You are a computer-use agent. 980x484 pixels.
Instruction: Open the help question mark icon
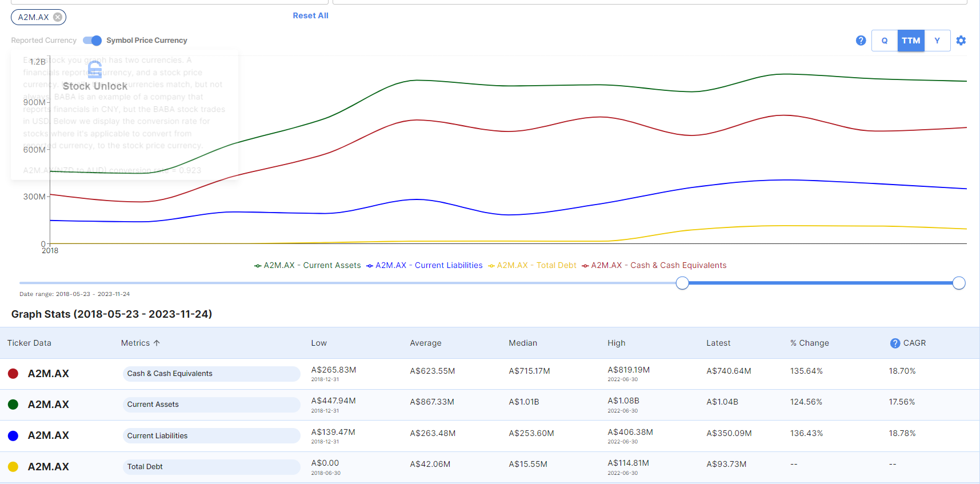click(x=861, y=41)
